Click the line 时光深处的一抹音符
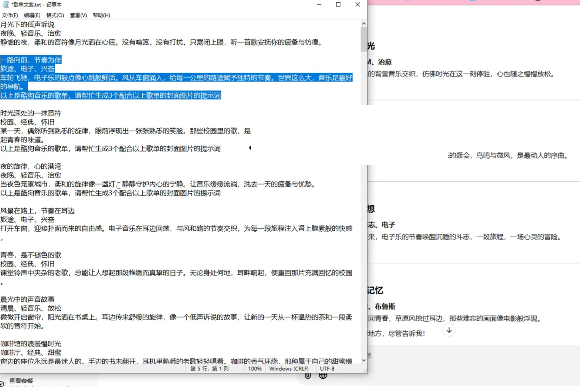The height and width of the screenshot is (387, 580). pyautogui.click(x=31, y=113)
